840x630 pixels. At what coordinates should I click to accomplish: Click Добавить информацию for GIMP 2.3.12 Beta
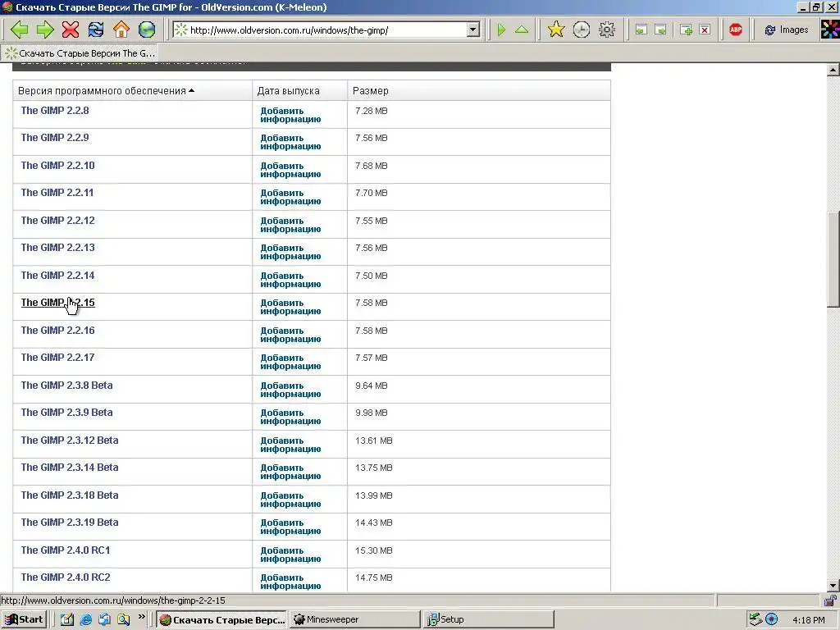[x=290, y=445]
